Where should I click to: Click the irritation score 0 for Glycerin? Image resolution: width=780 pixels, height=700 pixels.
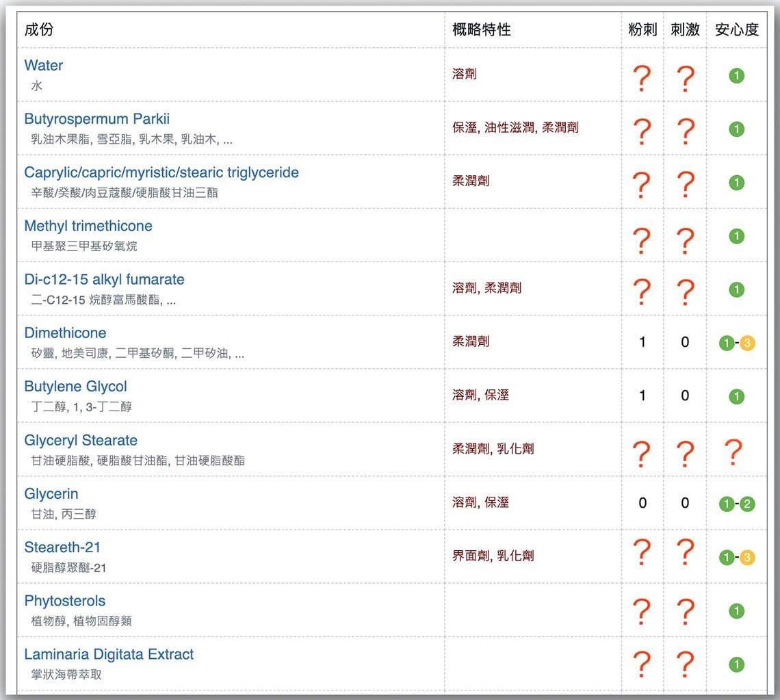[685, 503]
